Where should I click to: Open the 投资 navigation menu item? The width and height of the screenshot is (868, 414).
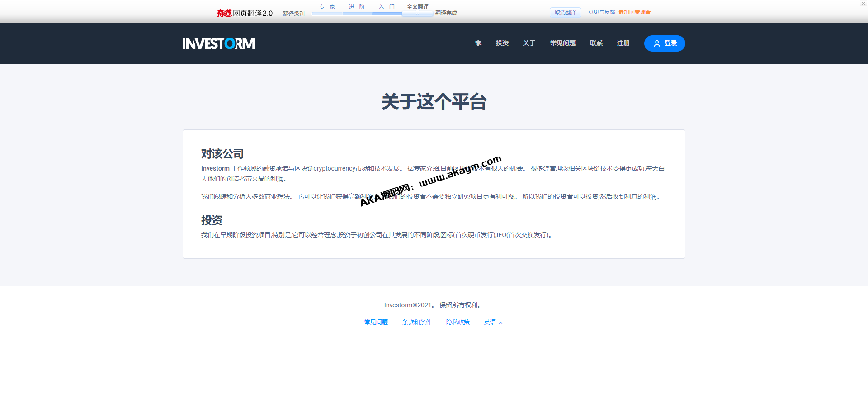click(x=502, y=43)
